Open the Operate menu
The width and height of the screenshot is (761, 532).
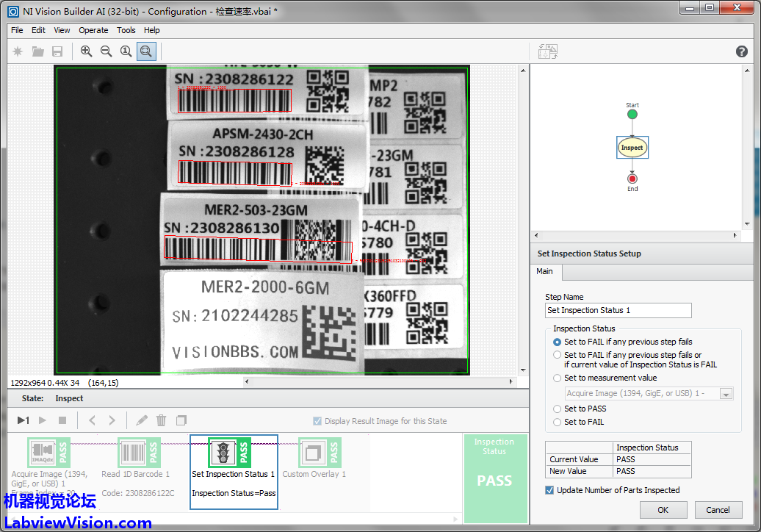[94, 30]
